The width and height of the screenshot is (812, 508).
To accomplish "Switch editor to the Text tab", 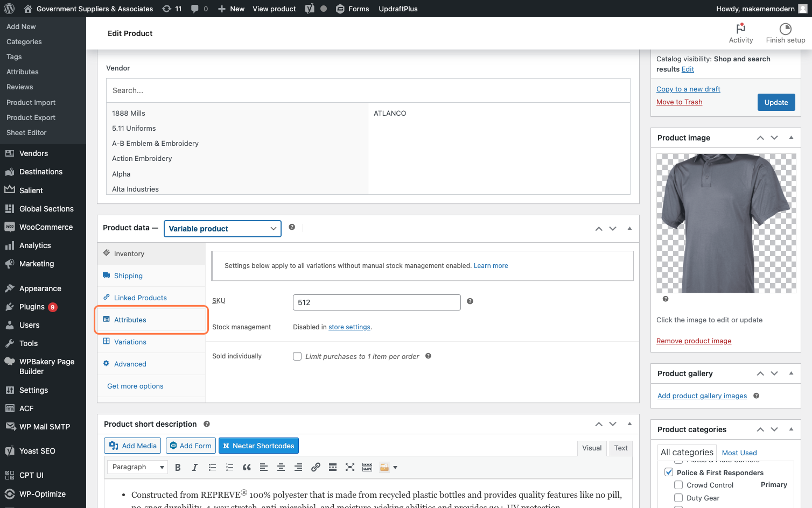I will tap(621, 448).
